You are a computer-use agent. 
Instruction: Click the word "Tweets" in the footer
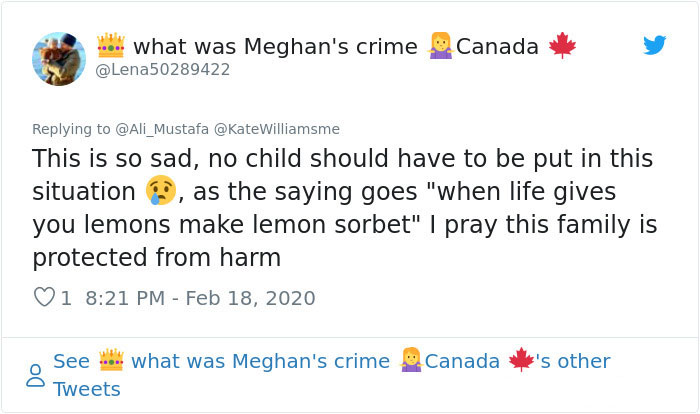click(87, 389)
